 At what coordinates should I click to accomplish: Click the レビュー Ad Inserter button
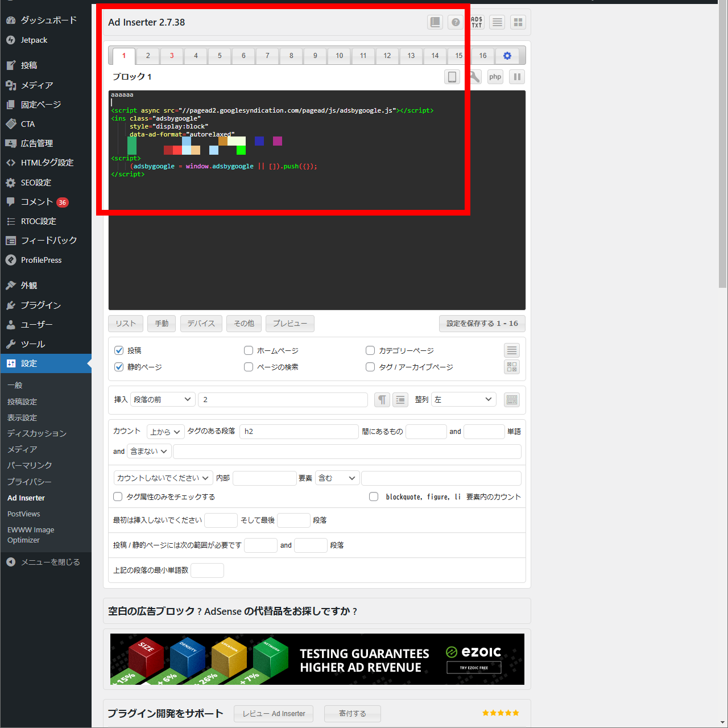[x=274, y=714]
